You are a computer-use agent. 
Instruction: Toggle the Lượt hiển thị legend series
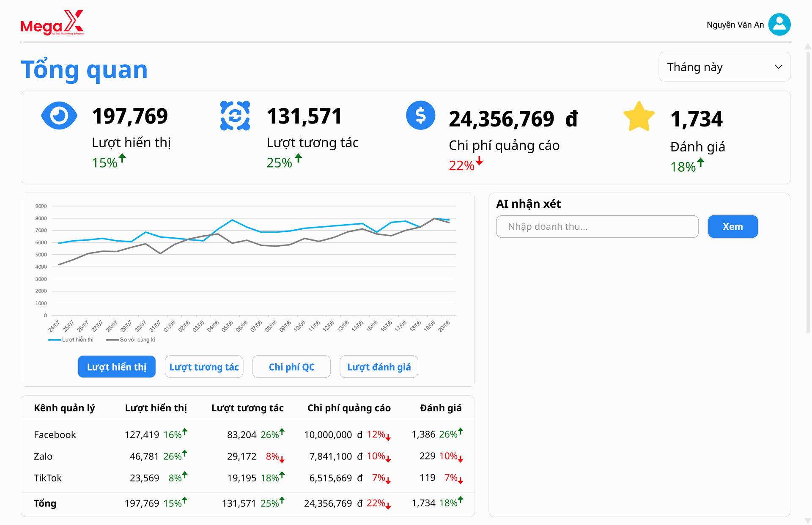coord(71,340)
